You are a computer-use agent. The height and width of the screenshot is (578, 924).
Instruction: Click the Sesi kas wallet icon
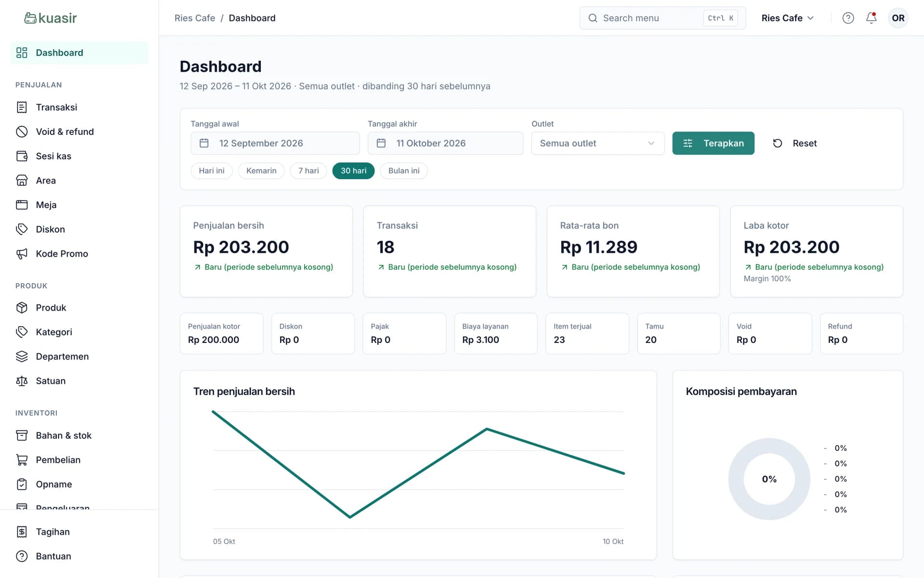22,156
